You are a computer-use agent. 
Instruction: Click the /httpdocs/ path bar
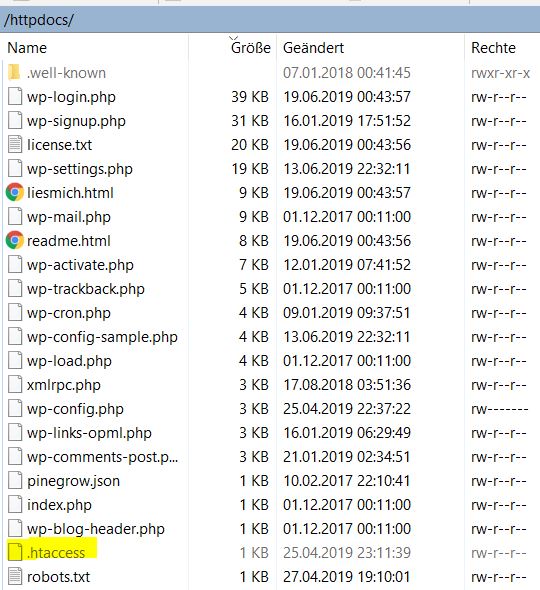coord(270,20)
